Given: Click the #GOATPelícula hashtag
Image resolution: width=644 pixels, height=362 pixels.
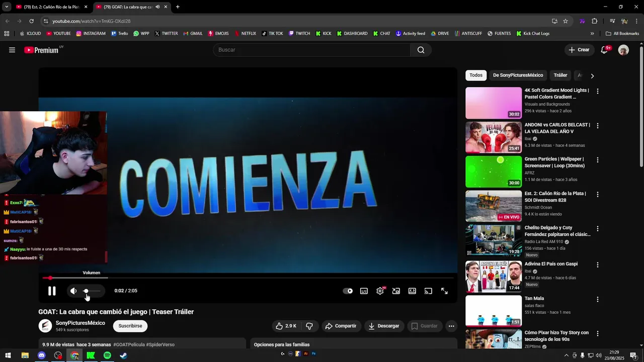Looking at the screenshot, I should click(x=129, y=345).
